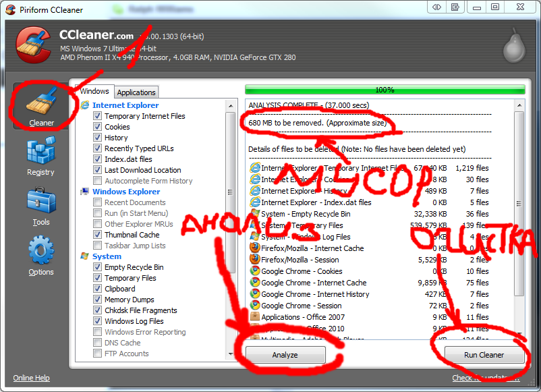The image size is (541, 392).
Task: Open the Online Help link
Action: [x=32, y=378]
